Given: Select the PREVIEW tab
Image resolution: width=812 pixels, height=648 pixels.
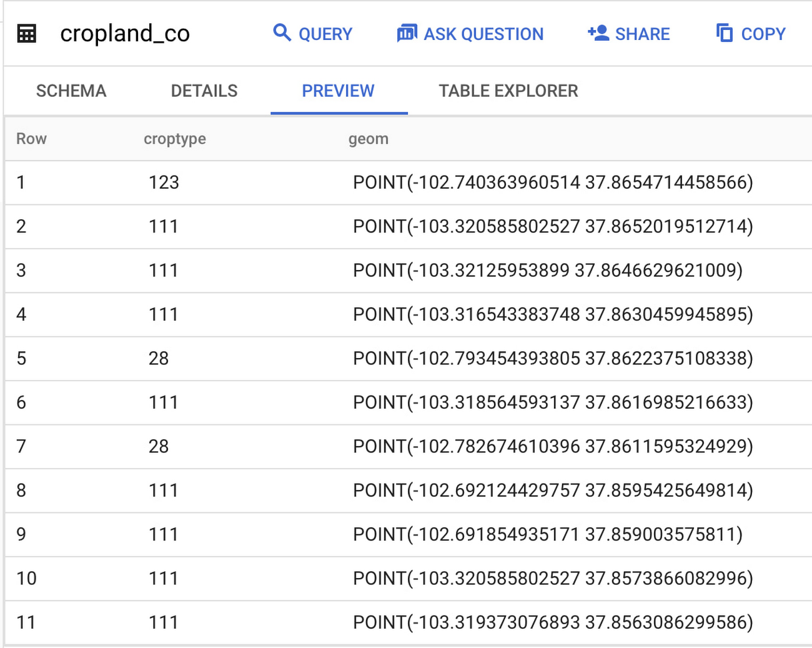Looking at the screenshot, I should (339, 91).
